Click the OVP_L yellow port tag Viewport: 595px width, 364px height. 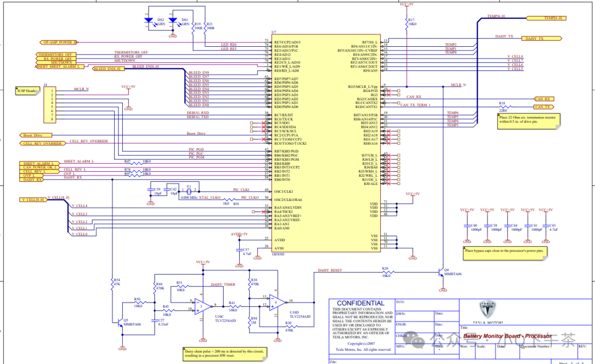[x=31, y=175]
